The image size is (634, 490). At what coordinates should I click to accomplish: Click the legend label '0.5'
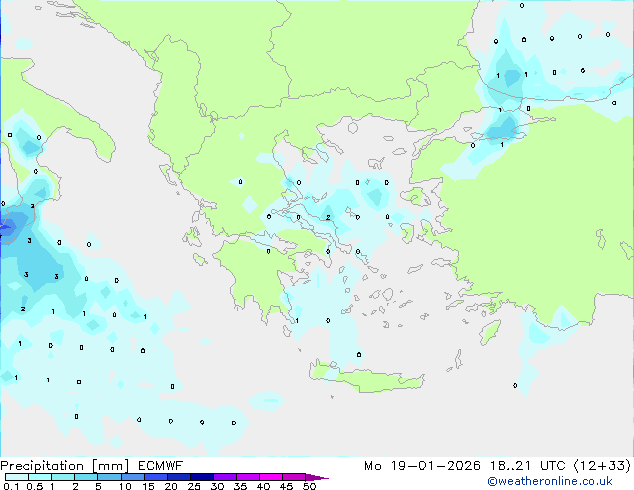34,486
